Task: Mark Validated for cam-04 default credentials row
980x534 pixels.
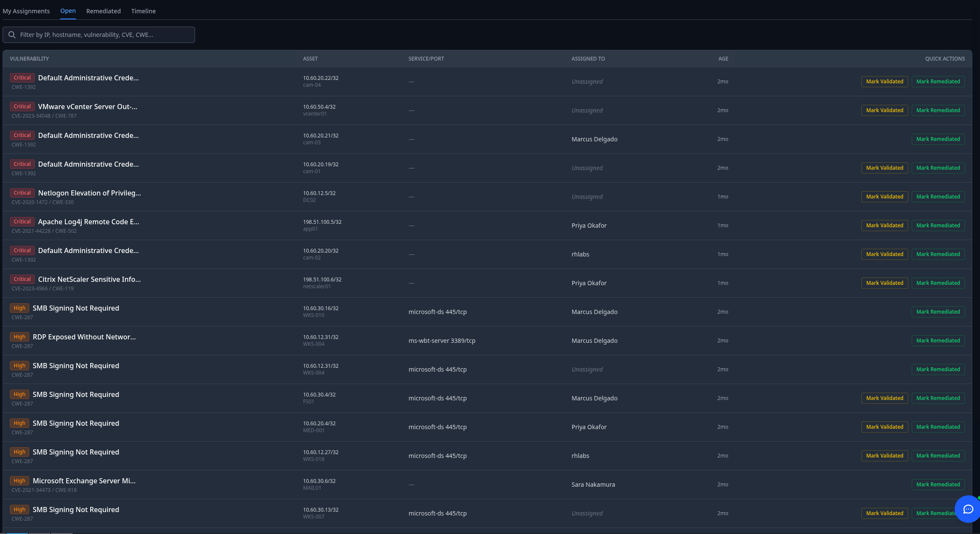Action: (x=885, y=82)
